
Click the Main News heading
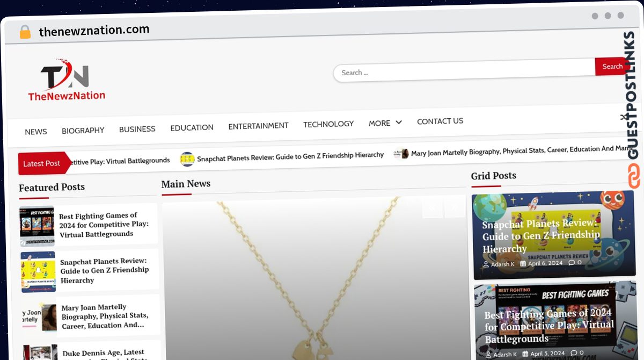coord(186,184)
